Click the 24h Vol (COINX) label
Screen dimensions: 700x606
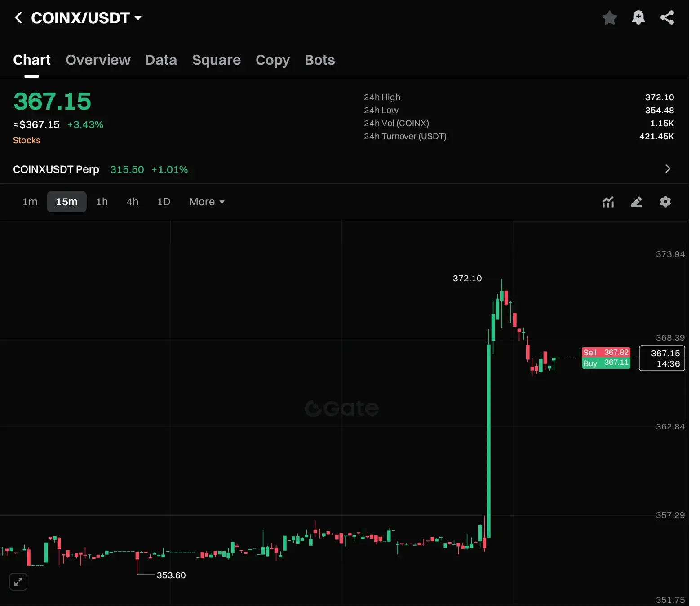pyautogui.click(x=396, y=123)
